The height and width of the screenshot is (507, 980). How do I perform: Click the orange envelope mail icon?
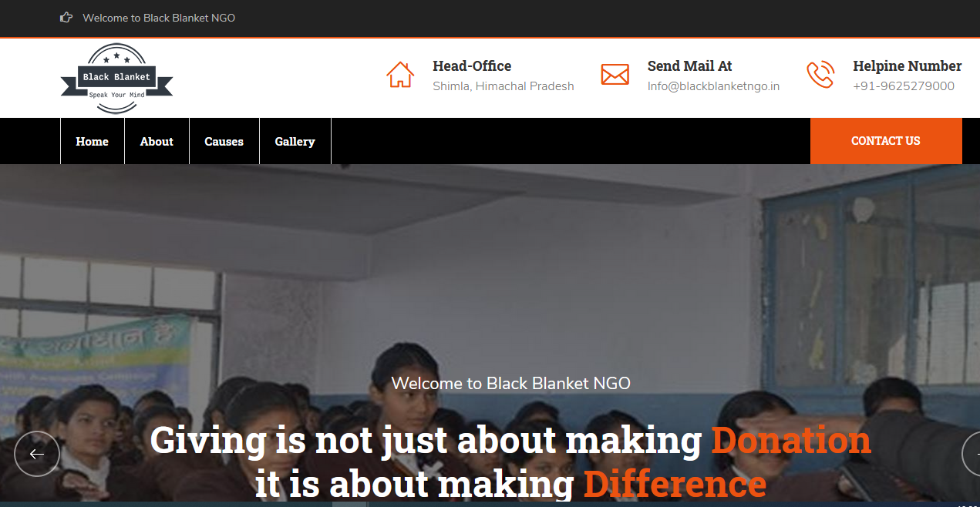click(x=615, y=75)
